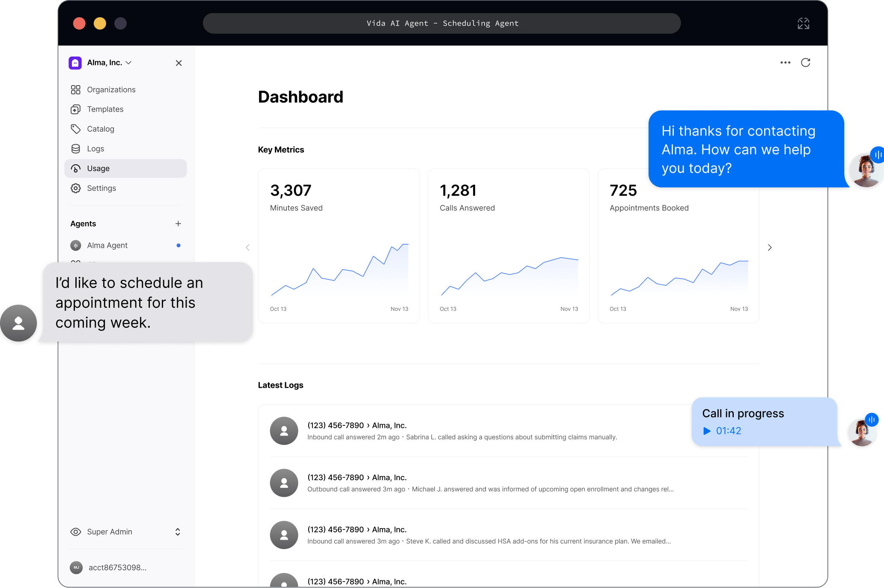884x588 pixels.
Task: Go to previous metrics with left chevron
Action: point(247,247)
